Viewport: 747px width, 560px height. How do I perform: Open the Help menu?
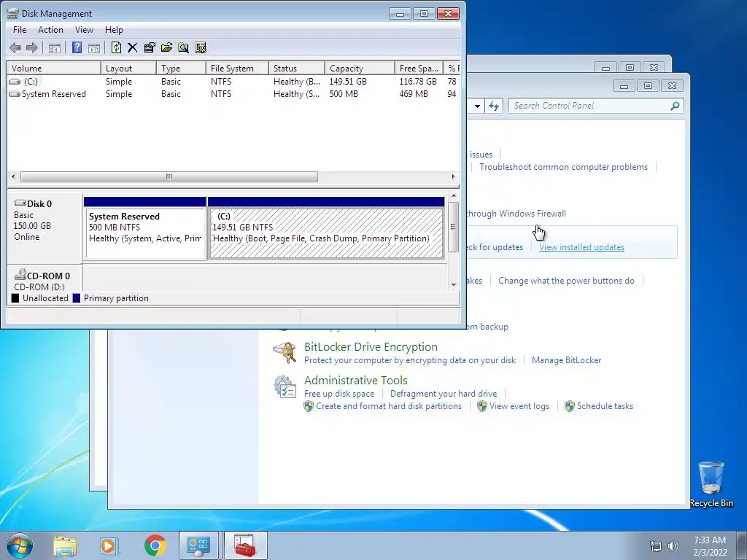[114, 29]
